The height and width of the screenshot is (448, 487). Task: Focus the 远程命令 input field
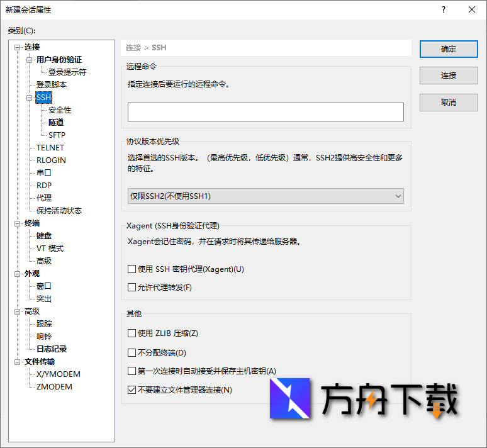point(266,112)
